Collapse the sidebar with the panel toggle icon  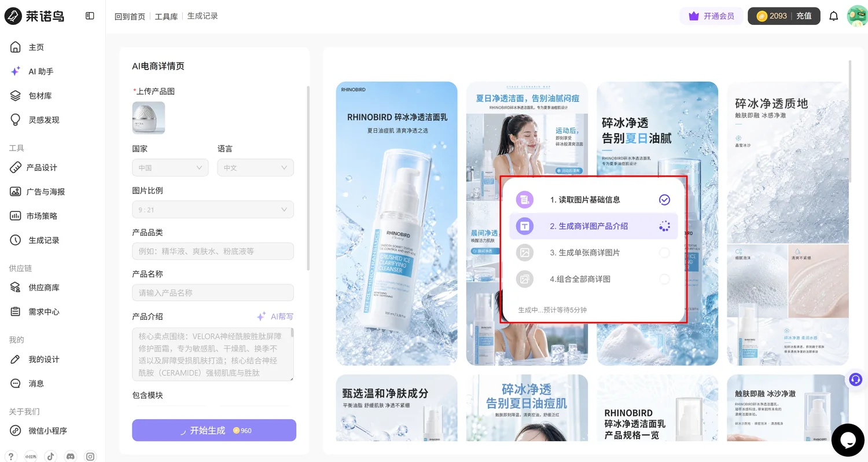[90, 16]
